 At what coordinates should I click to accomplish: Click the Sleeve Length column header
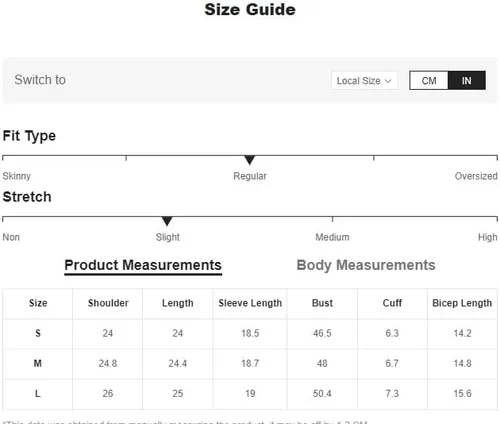250,303
